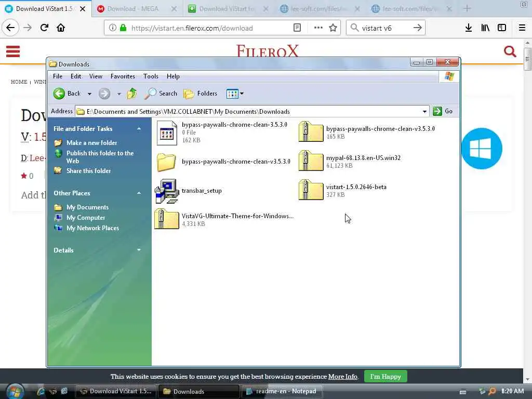Image resolution: width=532 pixels, height=399 pixels.
Task: Go up one folder level
Action: click(x=131, y=94)
